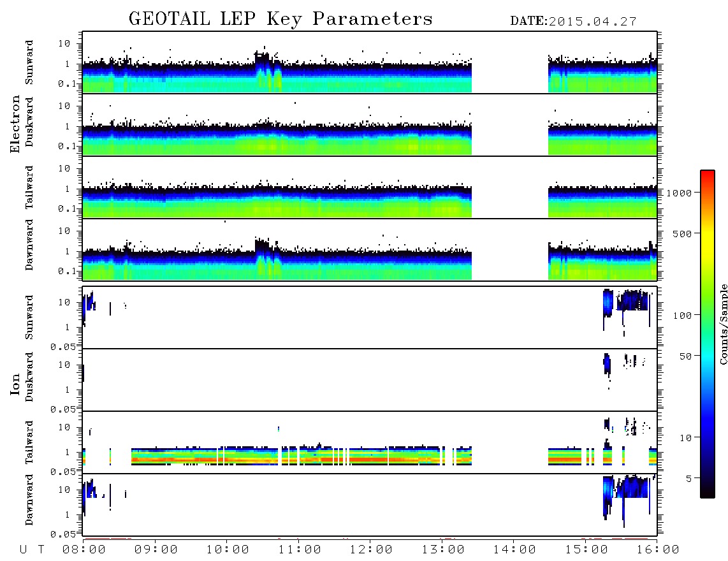Viewport: 728px width, 561px height.
Task: Click the 1000 colorbar tick label
Action: [x=679, y=193]
